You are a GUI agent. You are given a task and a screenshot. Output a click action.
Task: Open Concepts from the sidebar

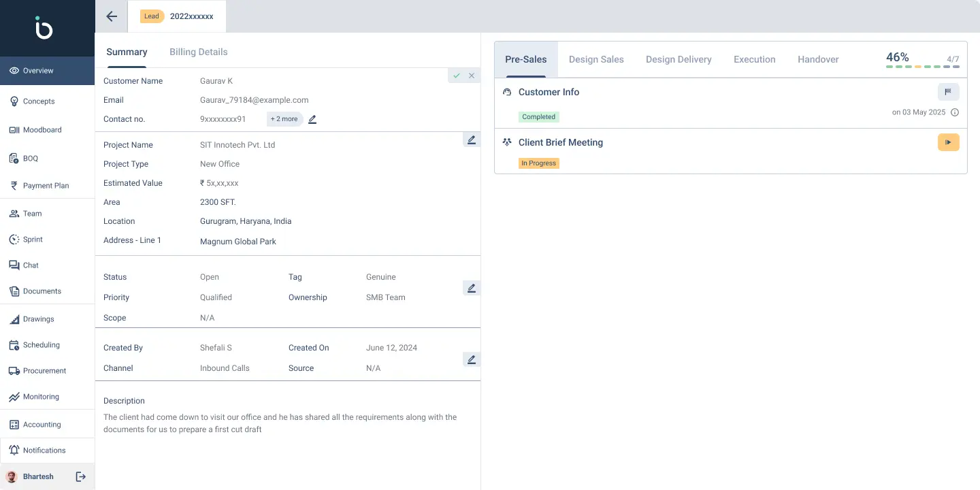[x=47, y=101]
